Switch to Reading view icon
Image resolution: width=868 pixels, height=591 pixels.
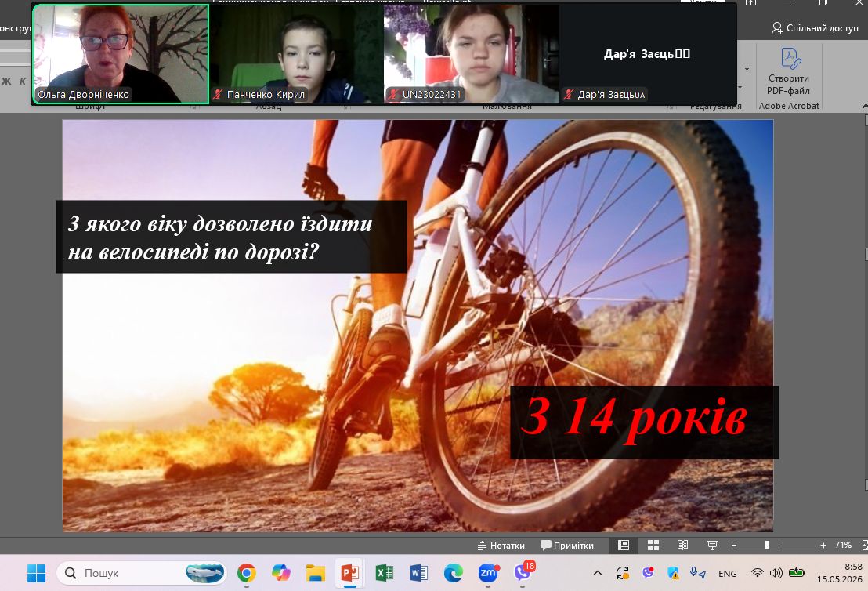[x=682, y=545]
